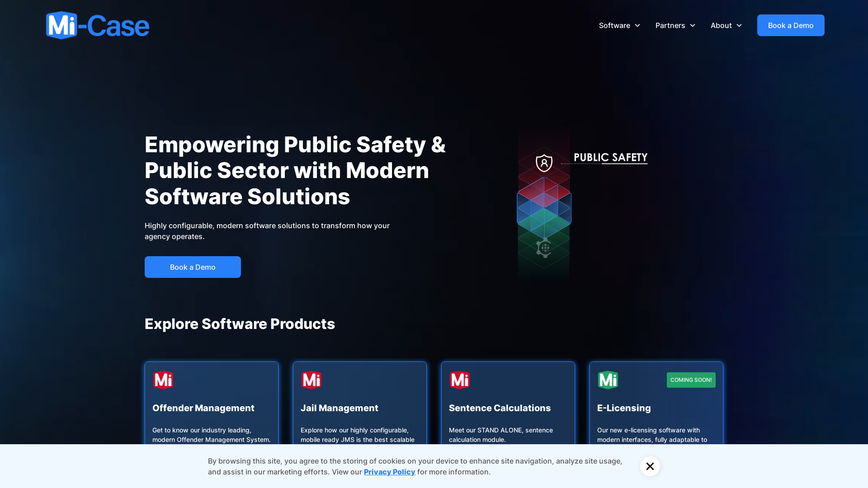
Task: Click the Offender Management Mi icon
Action: point(163,380)
